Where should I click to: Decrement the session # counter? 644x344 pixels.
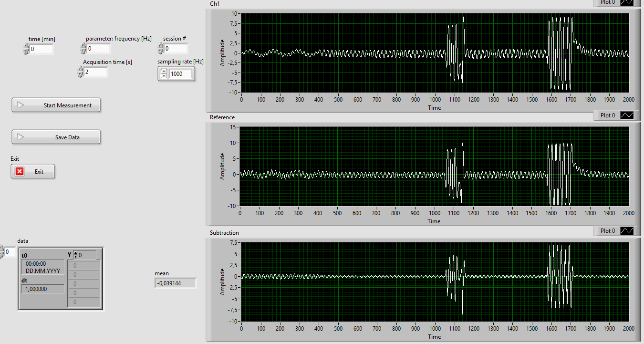(x=161, y=51)
